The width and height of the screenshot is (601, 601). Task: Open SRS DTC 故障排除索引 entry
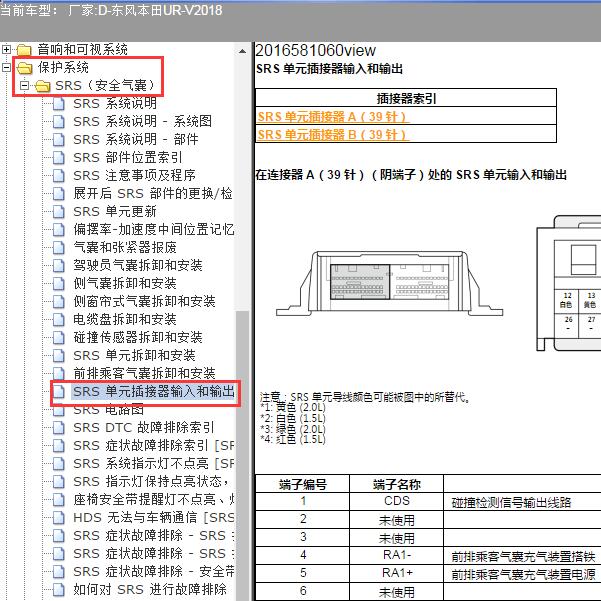144,427
